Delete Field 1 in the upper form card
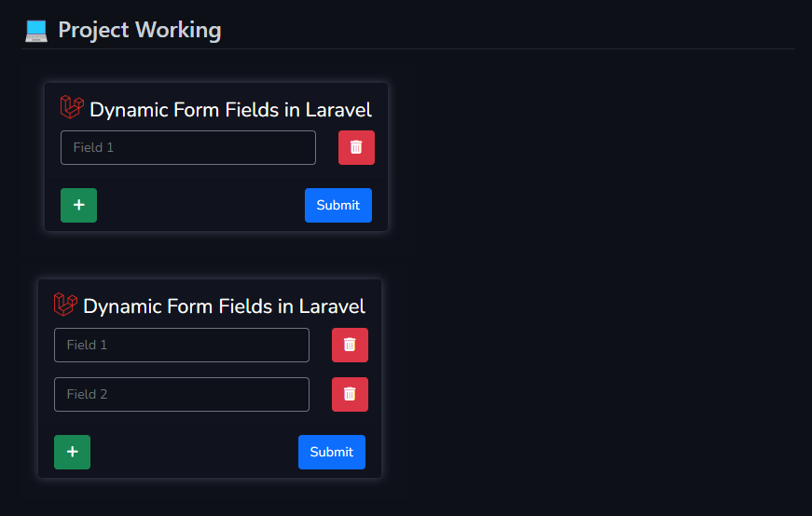This screenshot has width=812, height=516. click(x=356, y=147)
